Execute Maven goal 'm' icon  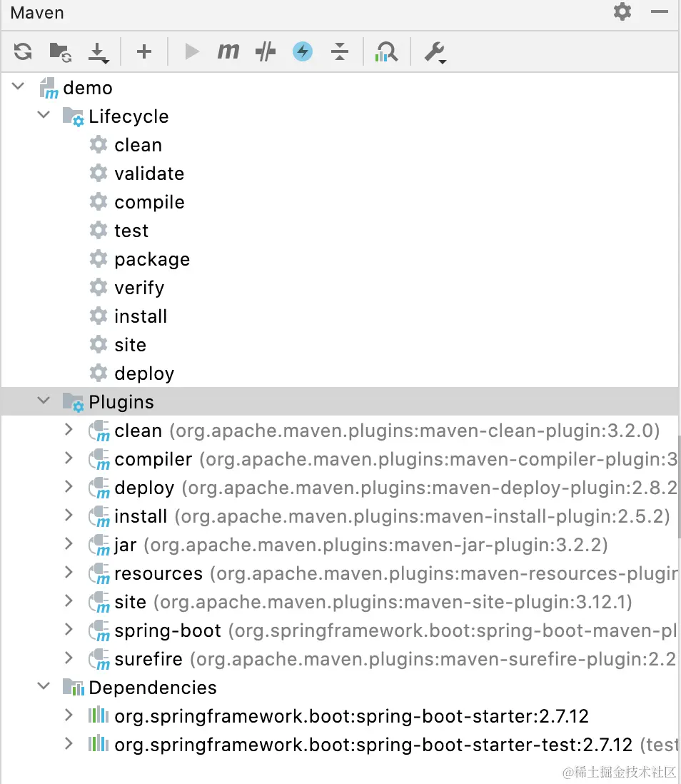228,51
